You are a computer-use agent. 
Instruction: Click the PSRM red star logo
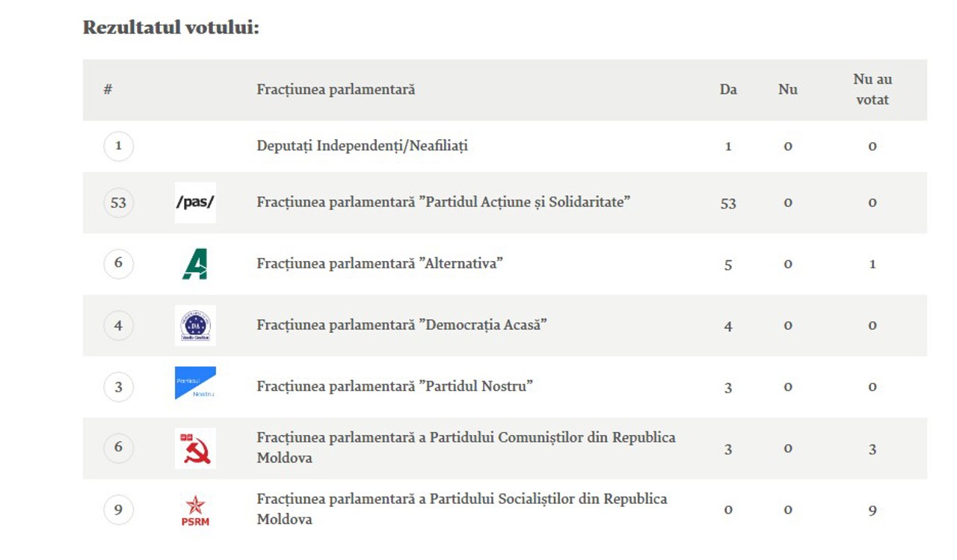(x=195, y=510)
